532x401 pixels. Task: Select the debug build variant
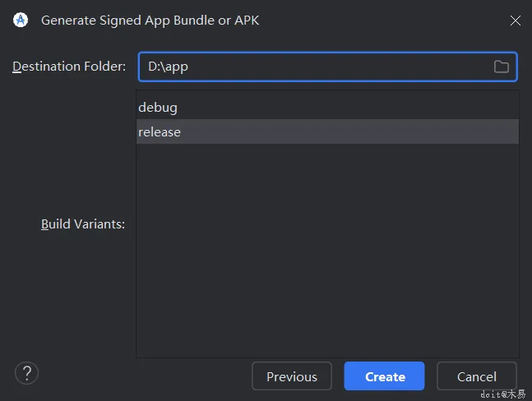[x=158, y=107]
